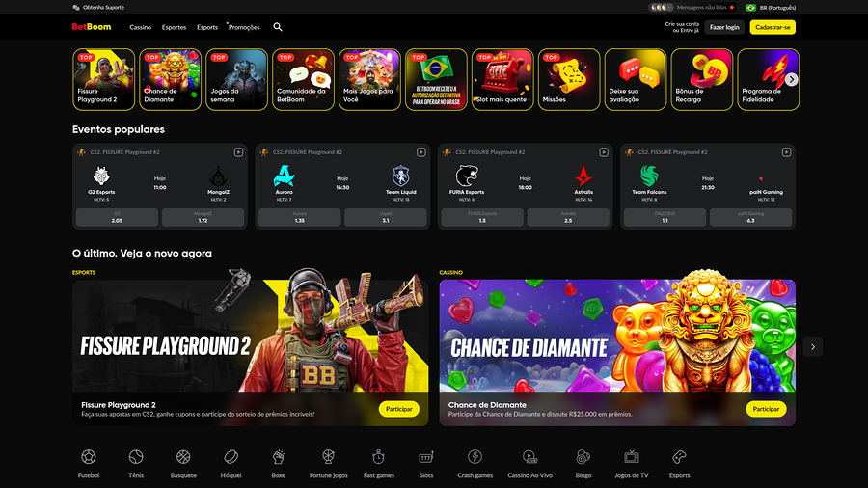
Task: Click the Fazer login button
Action: 724,27
